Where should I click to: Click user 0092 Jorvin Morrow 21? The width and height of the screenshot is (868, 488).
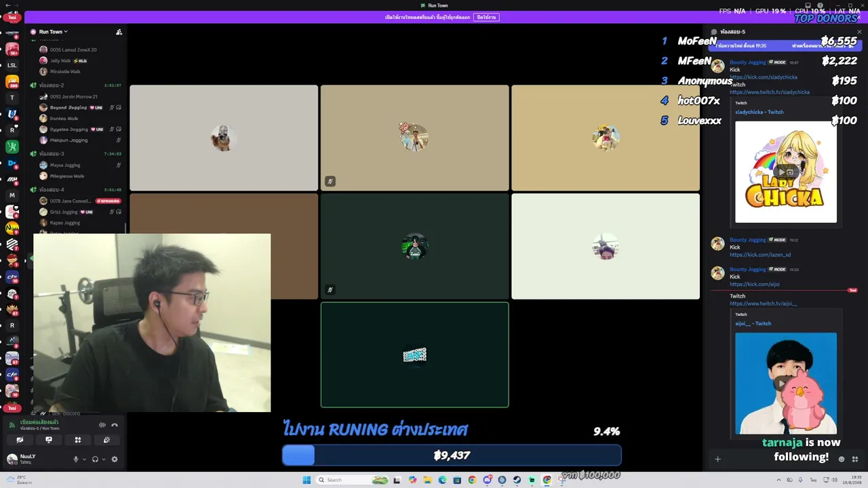73,96
